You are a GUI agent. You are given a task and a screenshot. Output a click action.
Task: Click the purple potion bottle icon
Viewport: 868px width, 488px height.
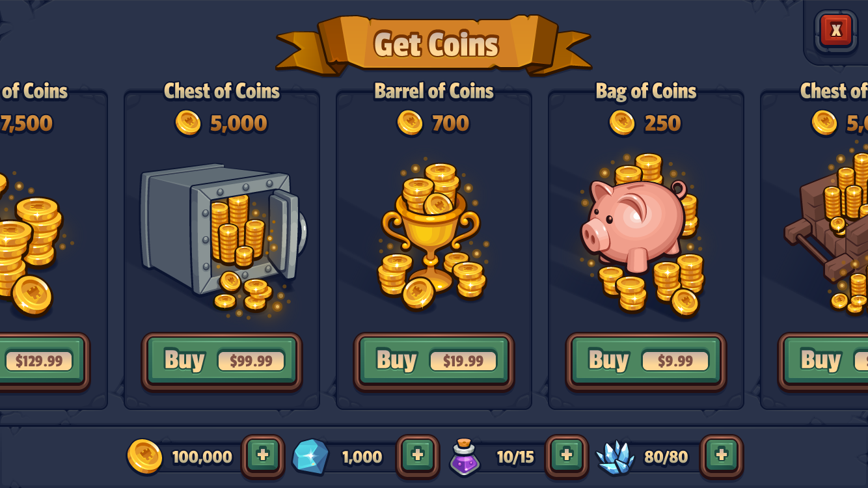click(465, 457)
